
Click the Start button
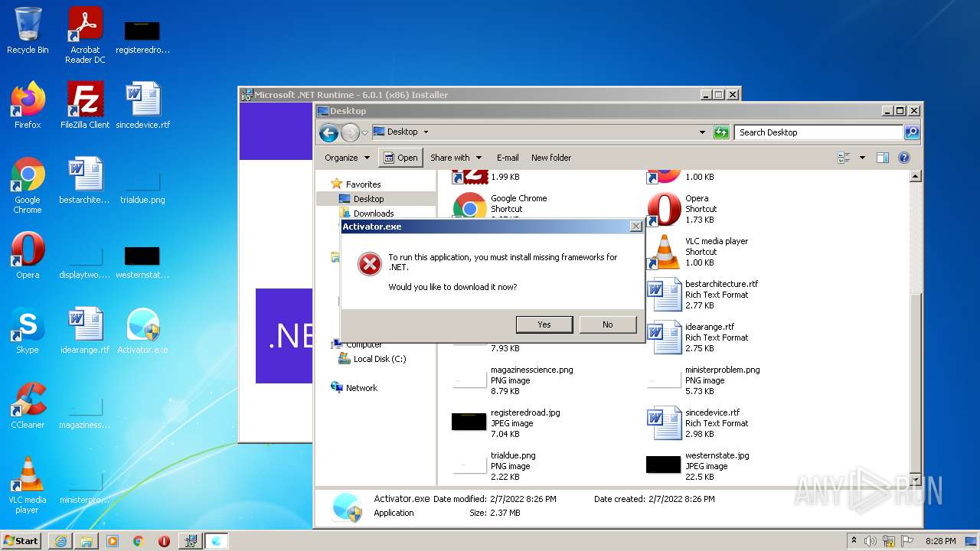click(21, 540)
